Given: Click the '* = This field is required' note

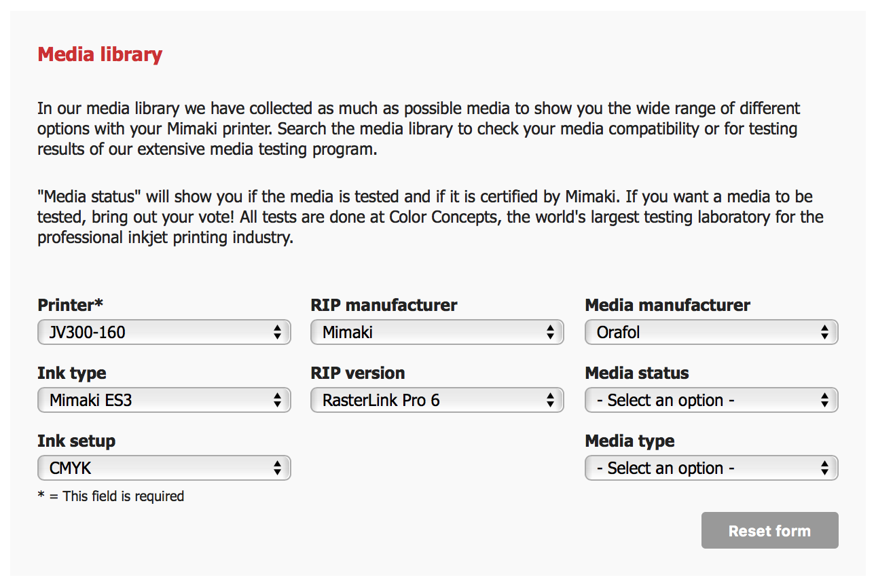Looking at the screenshot, I should click(111, 496).
